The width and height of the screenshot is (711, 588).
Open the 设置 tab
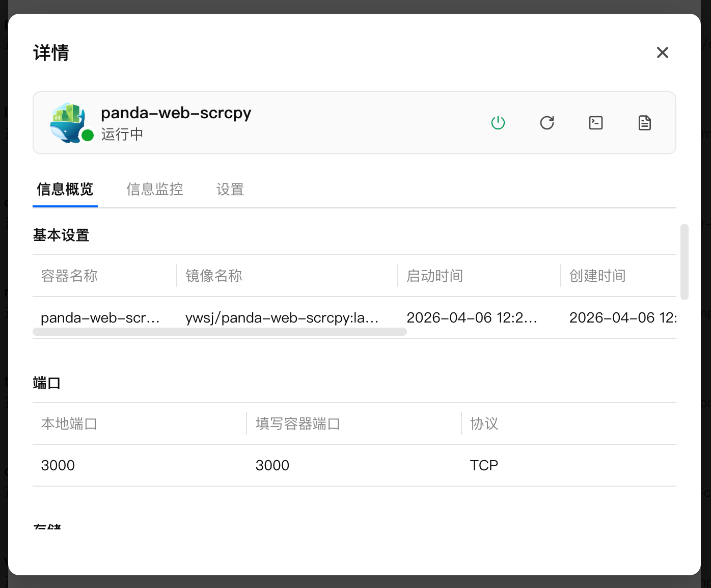click(x=230, y=190)
